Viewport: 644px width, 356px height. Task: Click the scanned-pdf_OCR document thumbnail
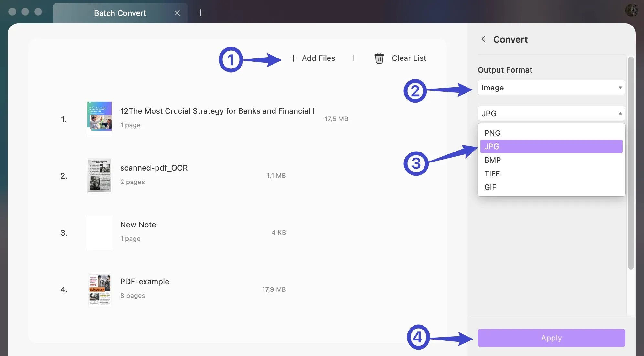[x=99, y=175]
